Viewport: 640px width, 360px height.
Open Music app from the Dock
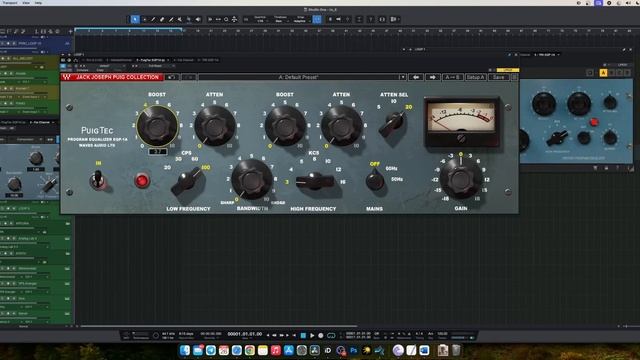tap(276, 350)
